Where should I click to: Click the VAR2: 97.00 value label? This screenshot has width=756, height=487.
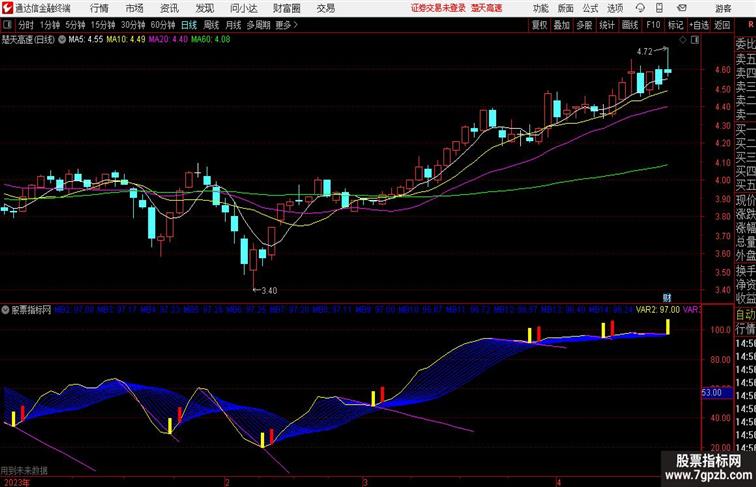tap(658, 310)
